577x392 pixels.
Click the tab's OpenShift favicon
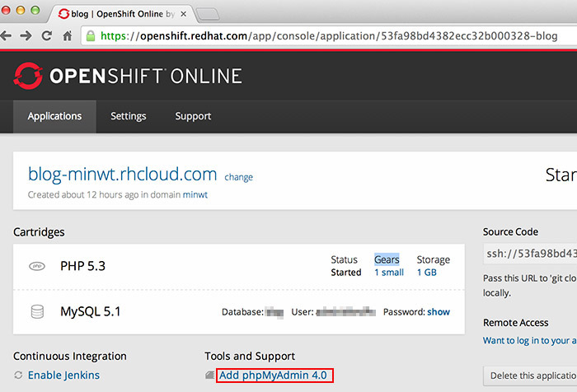pyautogui.click(x=63, y=14)
